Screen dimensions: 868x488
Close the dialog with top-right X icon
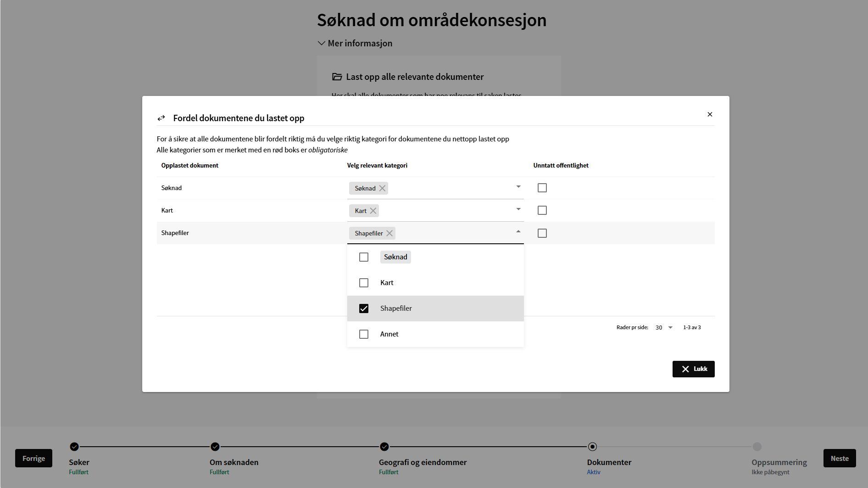point(710,114)
